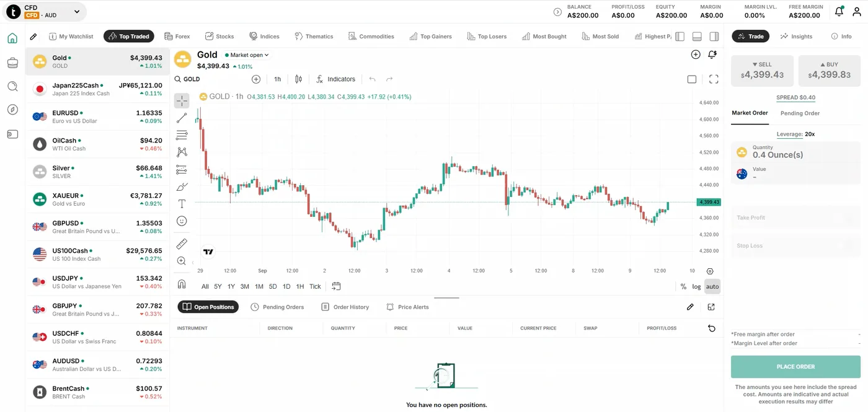Select the ruler measure tool
The width and height of the screenshot is (868, 412).
182,244
